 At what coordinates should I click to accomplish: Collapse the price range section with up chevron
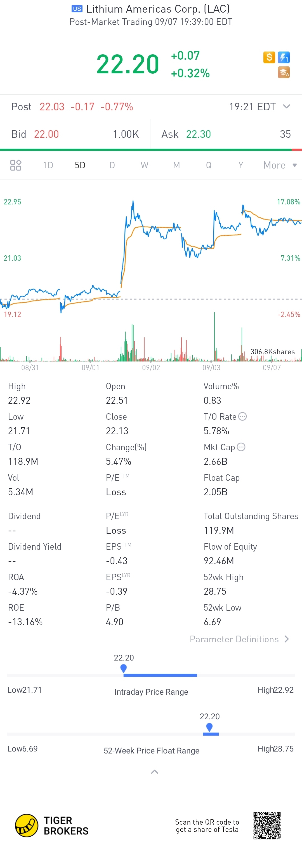tap(155, 772)
